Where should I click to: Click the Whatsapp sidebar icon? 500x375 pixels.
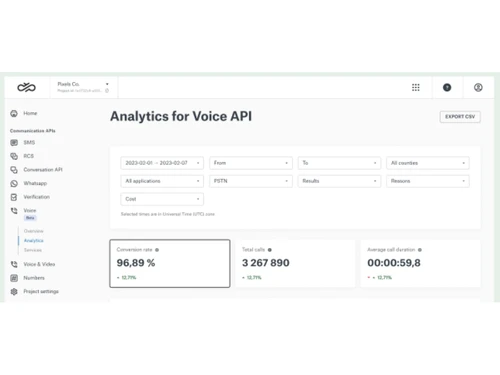(x=14, y=183)
